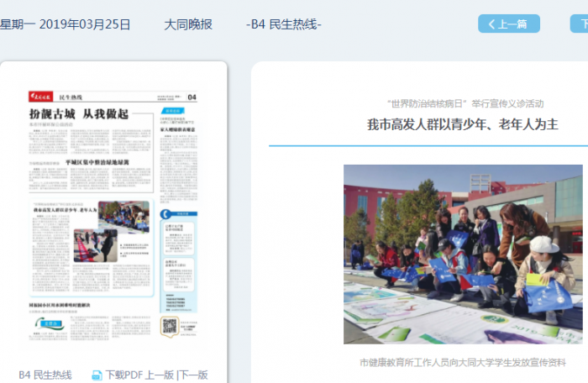
Task: Select the bottom-left article on the page thumbnail
Action: click(90, 321)
